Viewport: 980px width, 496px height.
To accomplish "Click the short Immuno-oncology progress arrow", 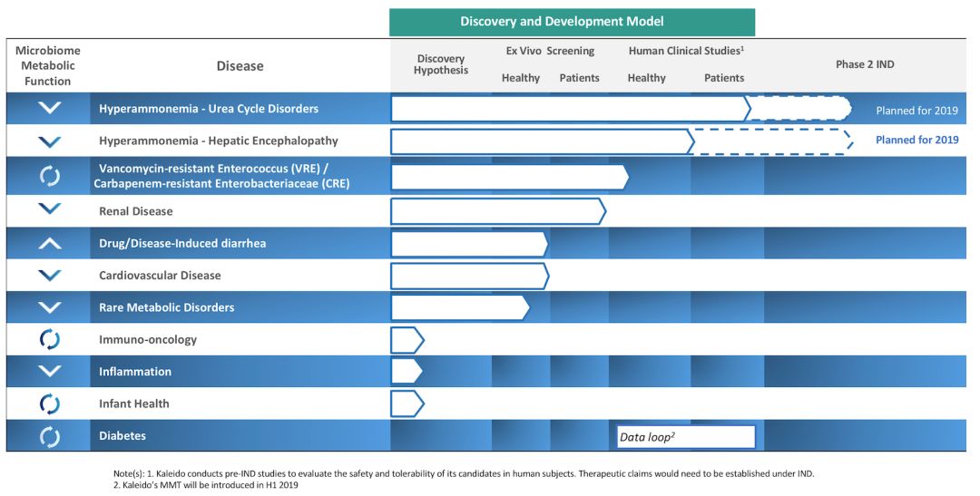I will (x=407, y=340).
